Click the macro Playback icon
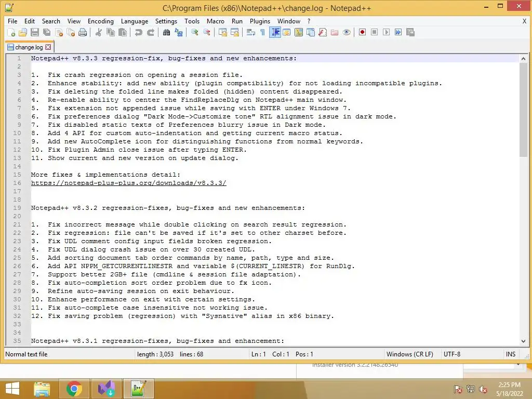Viewport: 532px width, 399px height. tap(386, 32)
